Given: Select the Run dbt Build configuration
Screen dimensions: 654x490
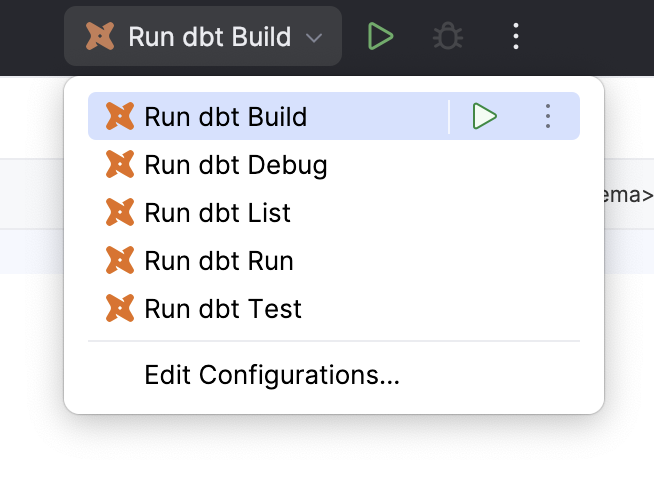Looking at the screenshot, I should (226, 116).
